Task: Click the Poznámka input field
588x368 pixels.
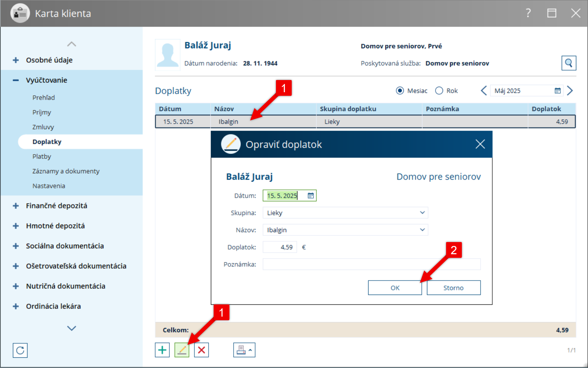Action: pyautogui.click(x=372, y=264)
